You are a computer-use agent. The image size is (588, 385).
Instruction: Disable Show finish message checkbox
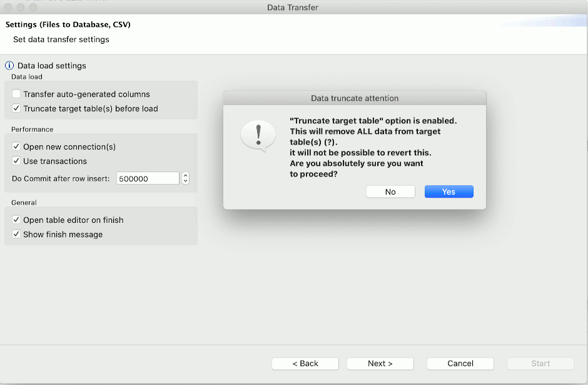(x=16, y=234)
